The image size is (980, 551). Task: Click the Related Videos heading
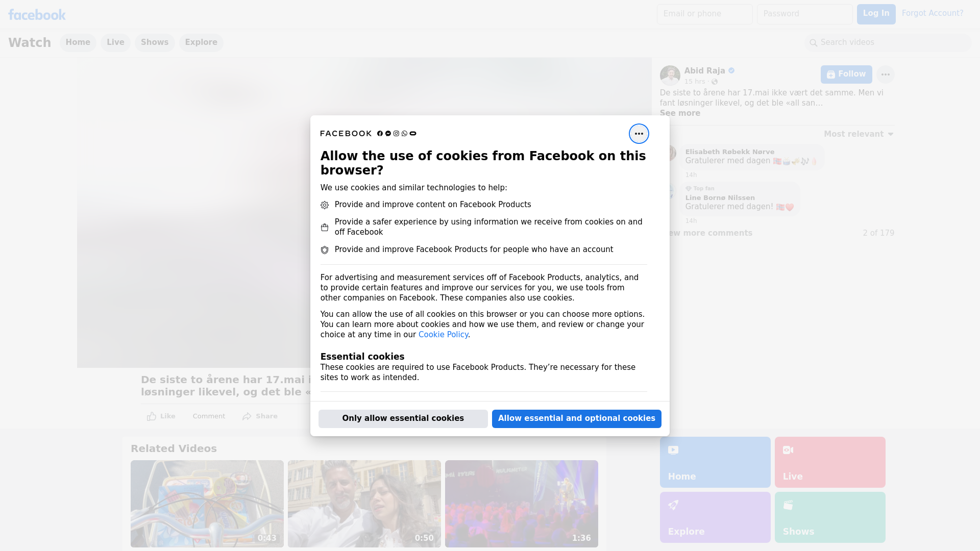174,449
